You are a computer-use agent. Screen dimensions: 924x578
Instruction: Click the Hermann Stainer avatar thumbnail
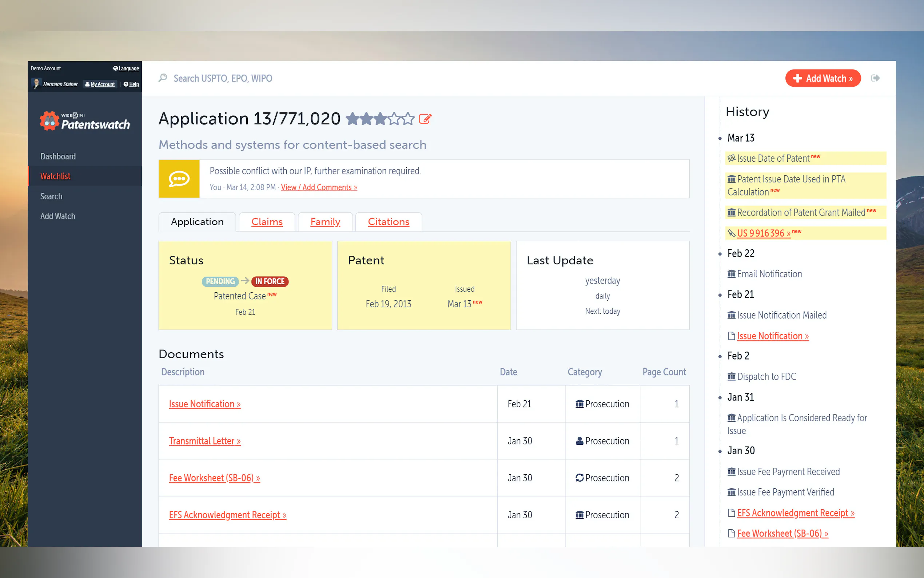36,84
